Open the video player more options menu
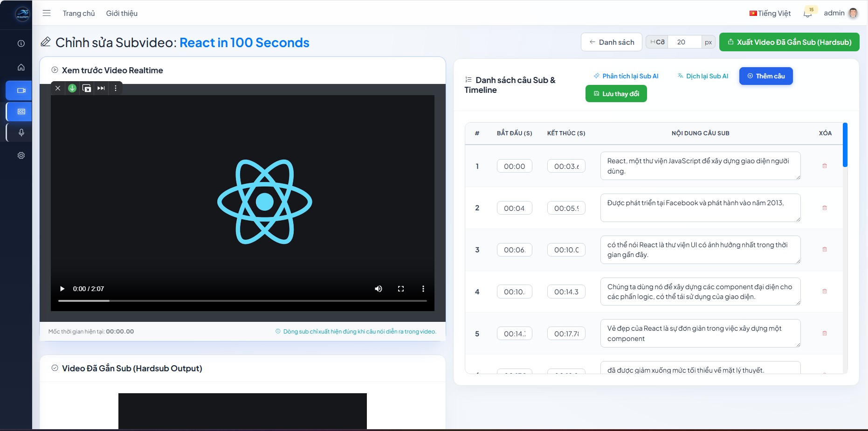The height and width of the screenshot is (431, 868). click(423, 289)
